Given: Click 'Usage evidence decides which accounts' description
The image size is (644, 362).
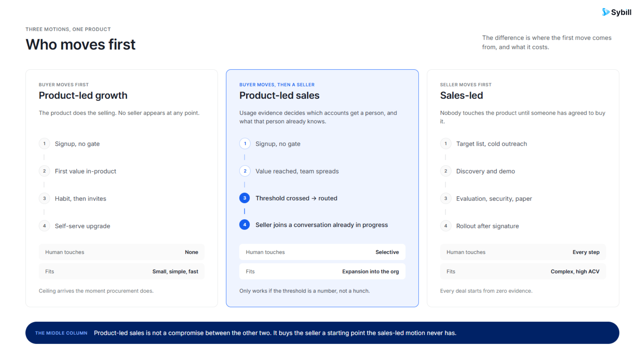Looking at the screenshot, I should 318,117.
